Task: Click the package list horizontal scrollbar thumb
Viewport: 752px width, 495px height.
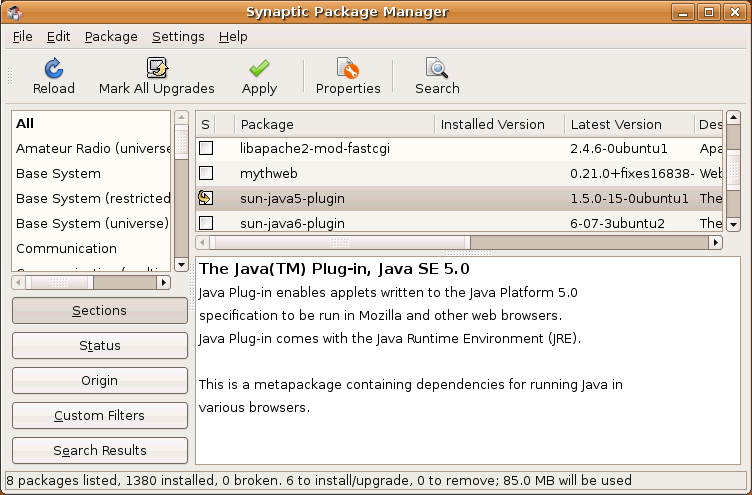Action: pos(340,242)
